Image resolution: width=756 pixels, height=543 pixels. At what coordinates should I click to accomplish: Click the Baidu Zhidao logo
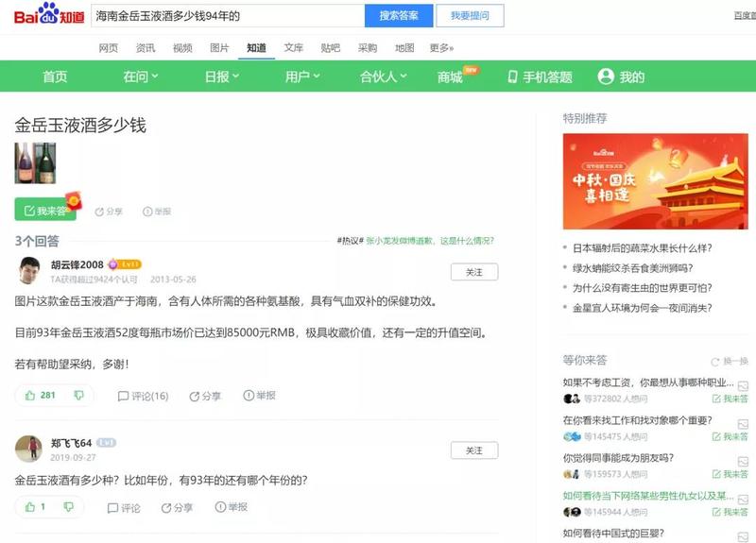(x=48, y=16)
